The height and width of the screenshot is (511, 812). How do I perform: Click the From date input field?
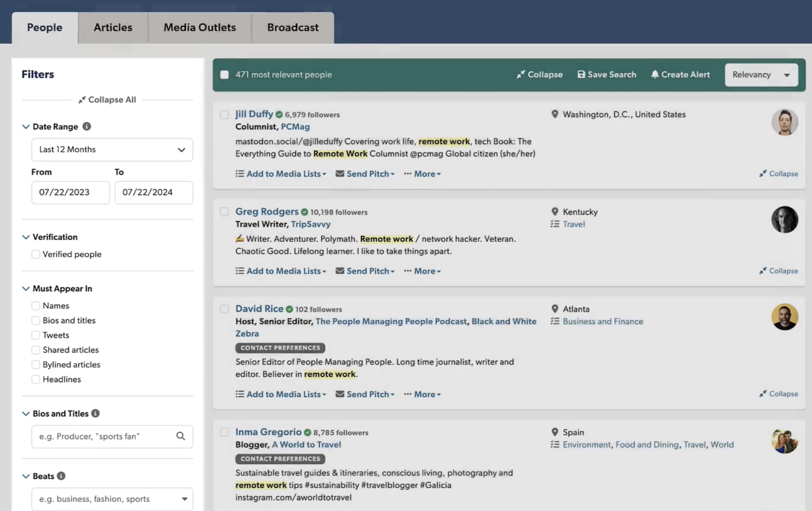pyautogui.click(x=70, y=192)
